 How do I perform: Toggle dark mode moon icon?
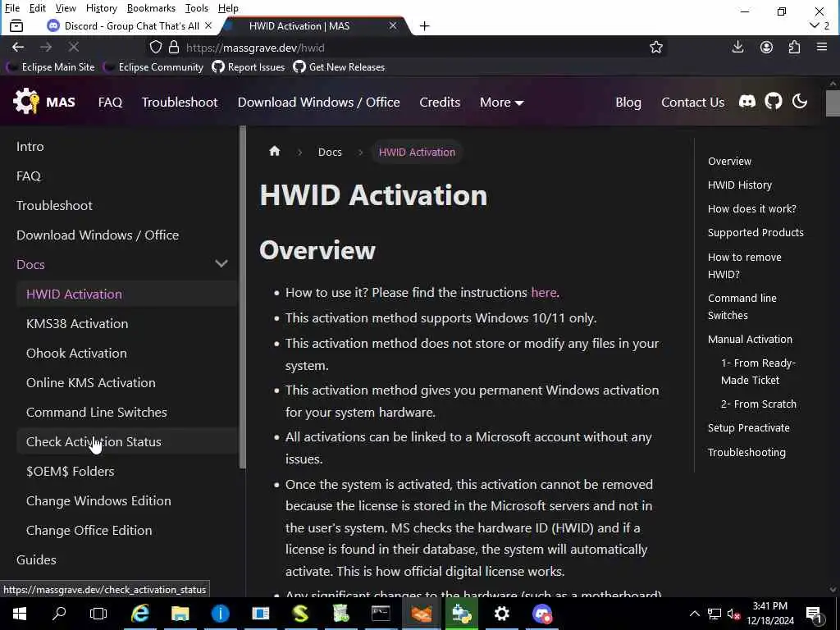tap(799, 101)
